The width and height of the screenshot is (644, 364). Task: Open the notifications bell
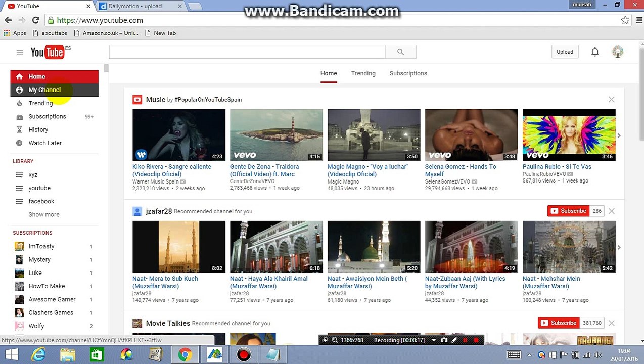click(x=595, y=52)
